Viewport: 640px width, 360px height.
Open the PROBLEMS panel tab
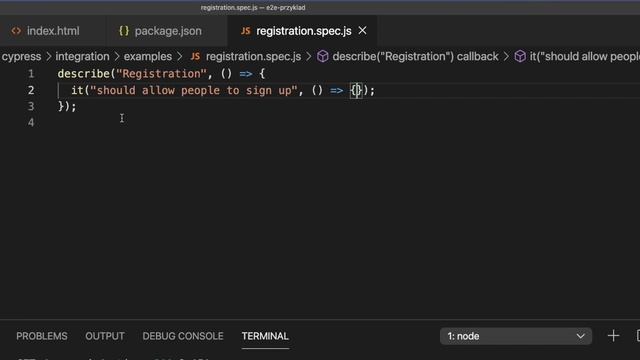tap(42, 336)
